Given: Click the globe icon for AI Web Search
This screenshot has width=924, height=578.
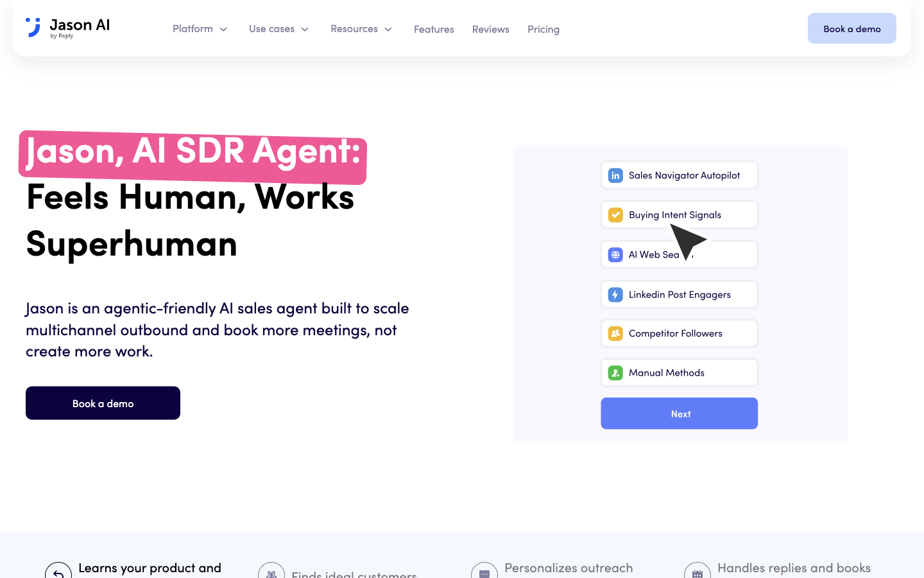Looking at the screenshot, I should (x=615, y=255).
